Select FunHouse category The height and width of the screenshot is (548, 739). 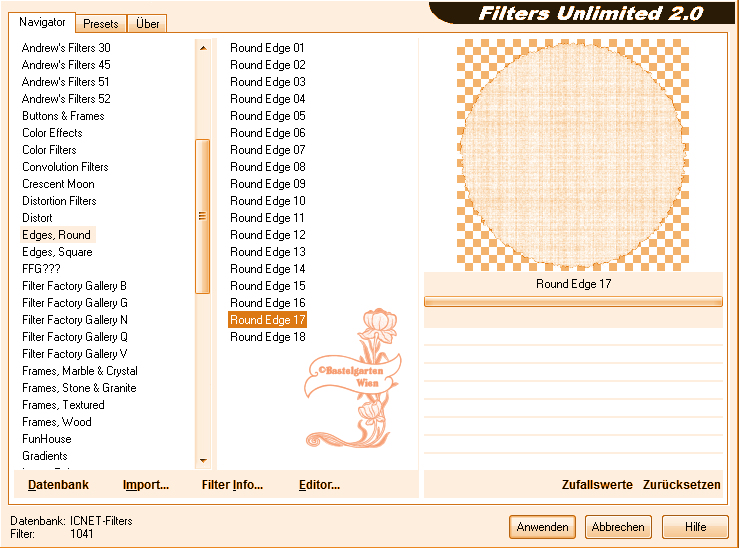click(x=47, y=439)
